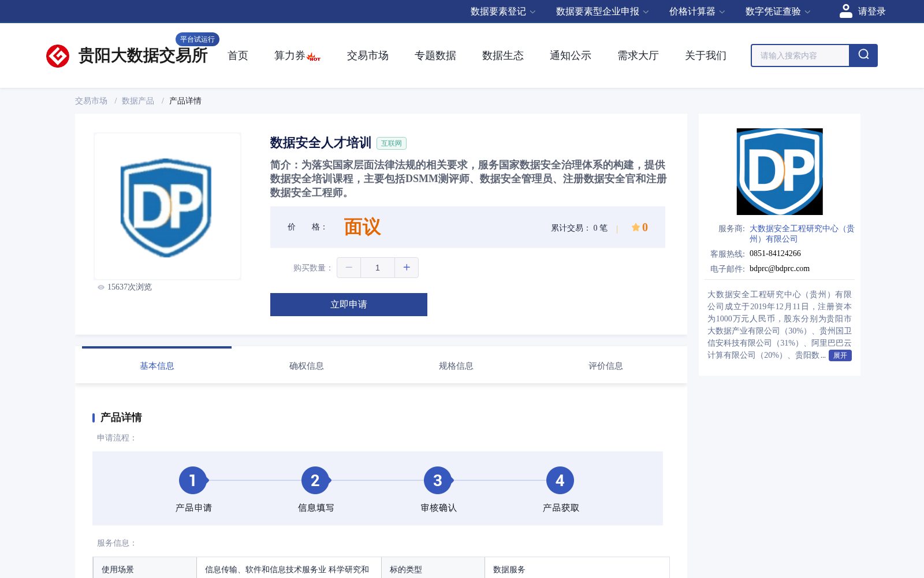
Task: Click step 3 circle 审核确认
Action: coord(438,480)
